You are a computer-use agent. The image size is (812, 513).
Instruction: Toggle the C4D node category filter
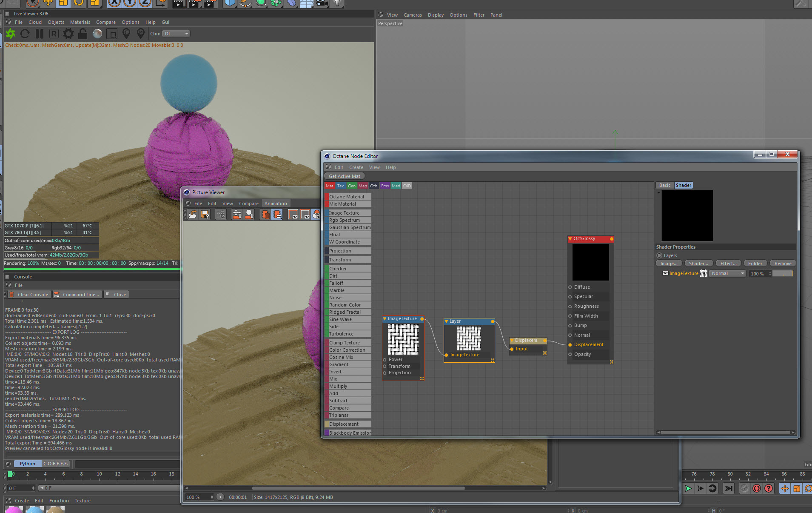[407, 186]
